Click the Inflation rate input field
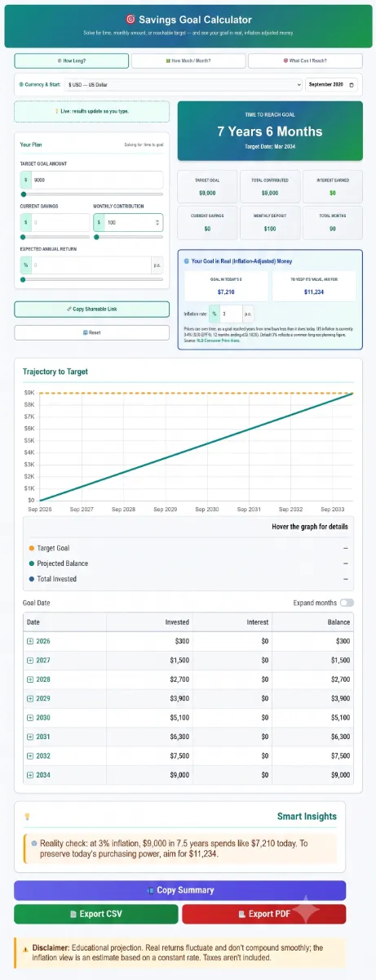 tap(231, 314)
